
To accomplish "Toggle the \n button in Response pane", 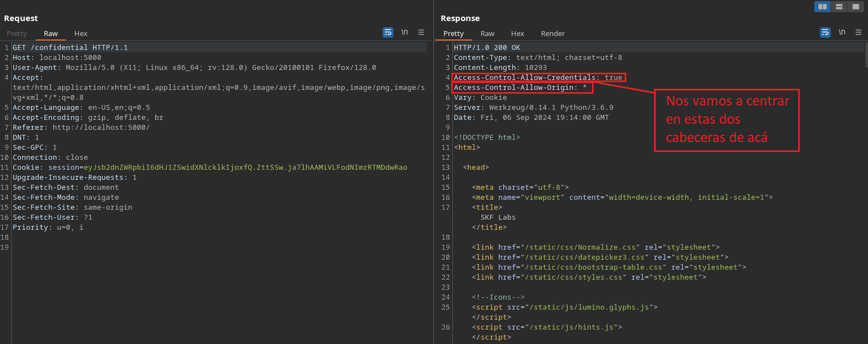I will (842, 32).
